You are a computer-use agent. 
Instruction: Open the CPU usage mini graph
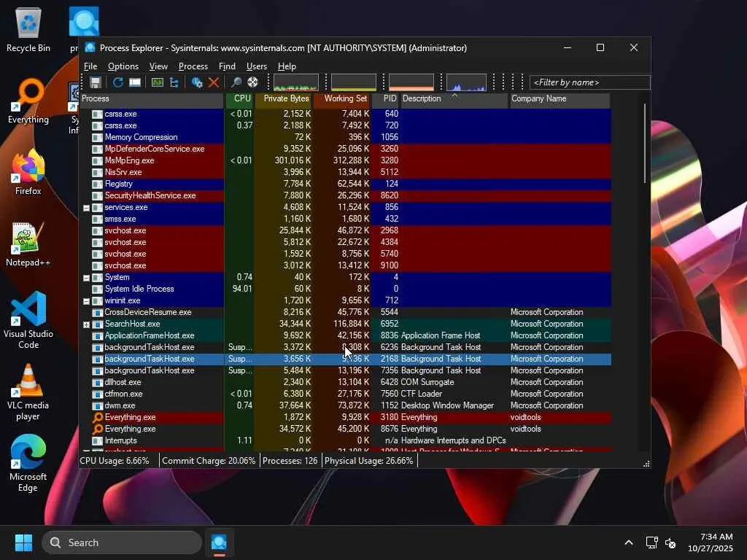296,82
